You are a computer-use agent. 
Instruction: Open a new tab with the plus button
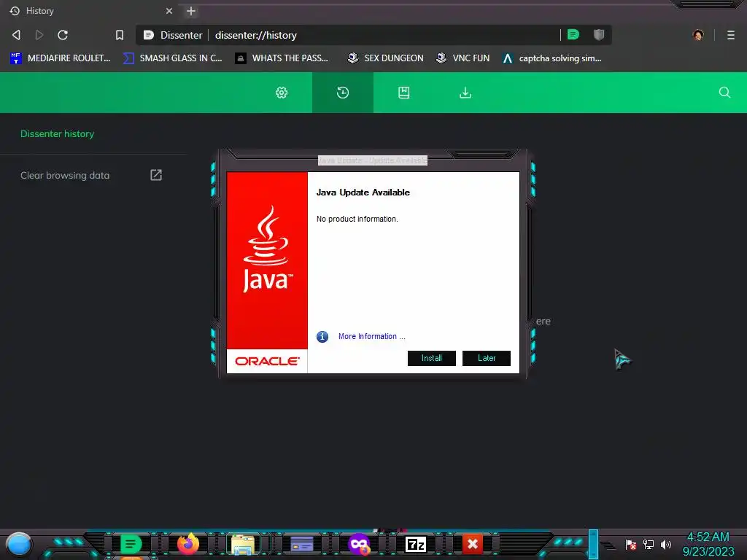[x=191, y=11]
